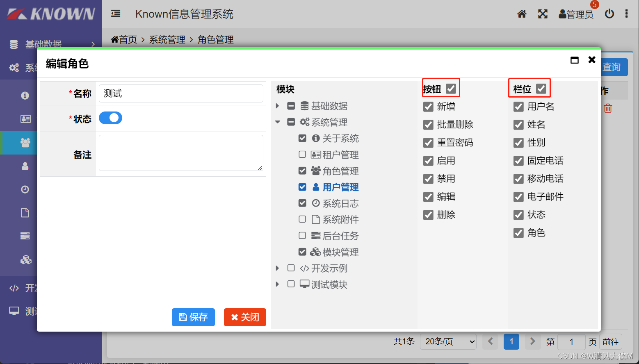Uncheck the 删除 button permission

click(428, 215)
